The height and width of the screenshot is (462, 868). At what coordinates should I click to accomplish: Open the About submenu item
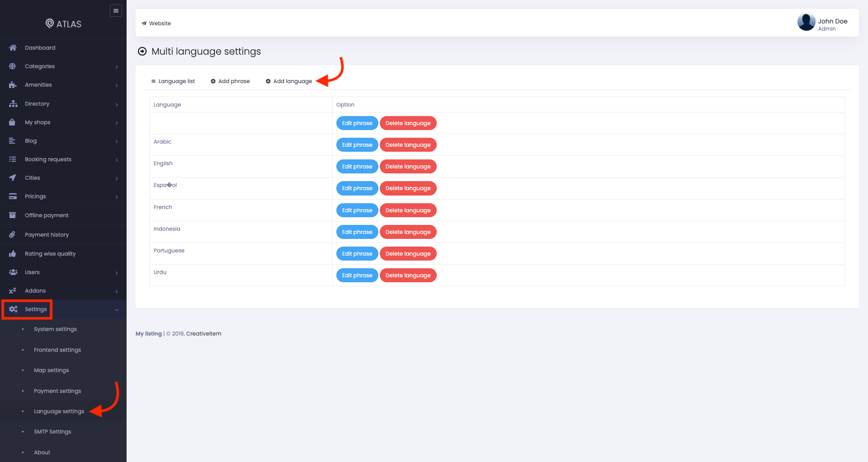42,453
